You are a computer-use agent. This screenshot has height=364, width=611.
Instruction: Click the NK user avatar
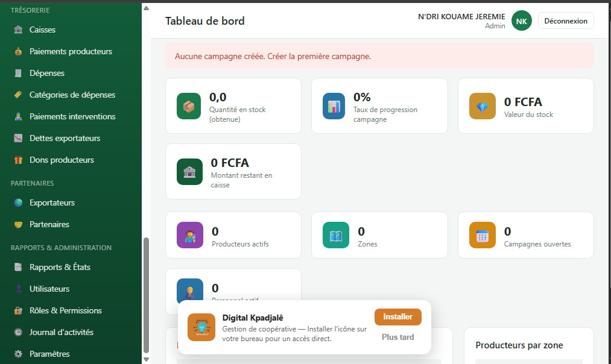tap(521, 21)
